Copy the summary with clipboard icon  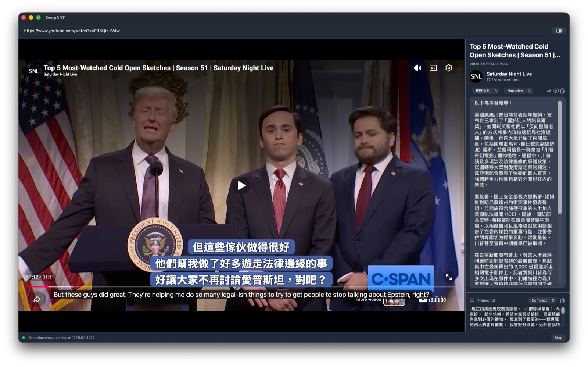(x=563, y=91)
